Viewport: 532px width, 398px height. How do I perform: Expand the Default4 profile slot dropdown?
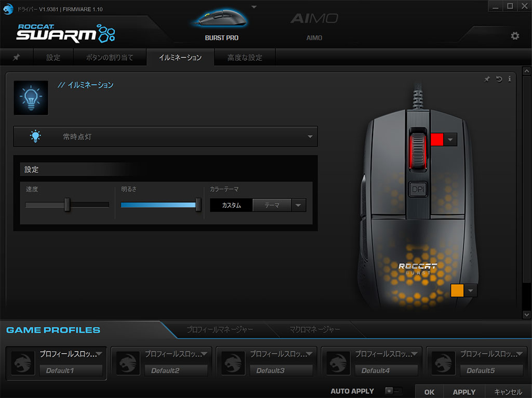click(x=414, y=354)
